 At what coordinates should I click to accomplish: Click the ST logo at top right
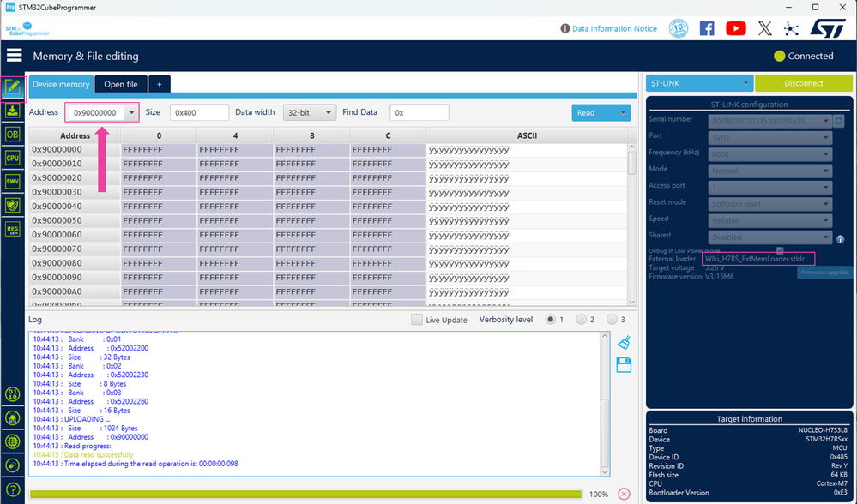[x=828, y=28]
